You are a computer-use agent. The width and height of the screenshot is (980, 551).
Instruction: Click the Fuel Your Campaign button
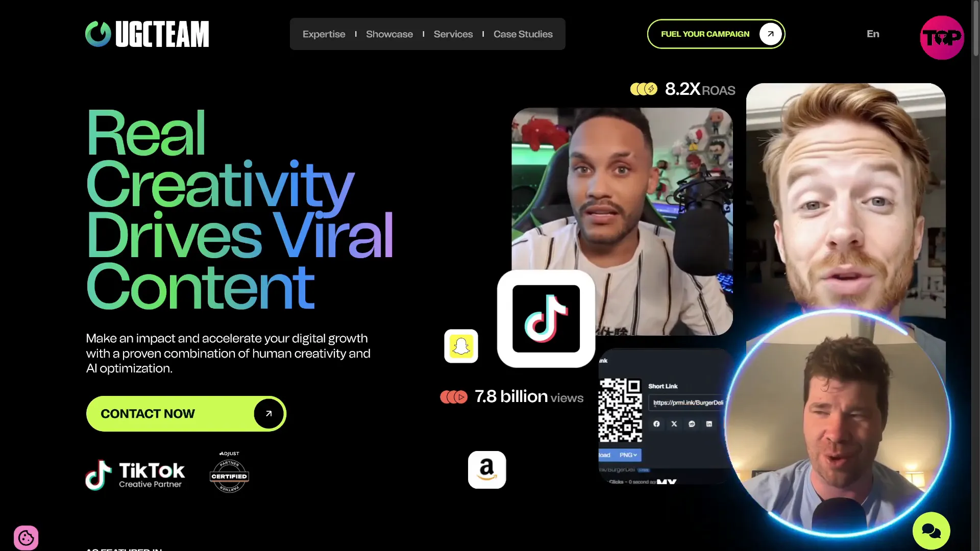(716, 34)
